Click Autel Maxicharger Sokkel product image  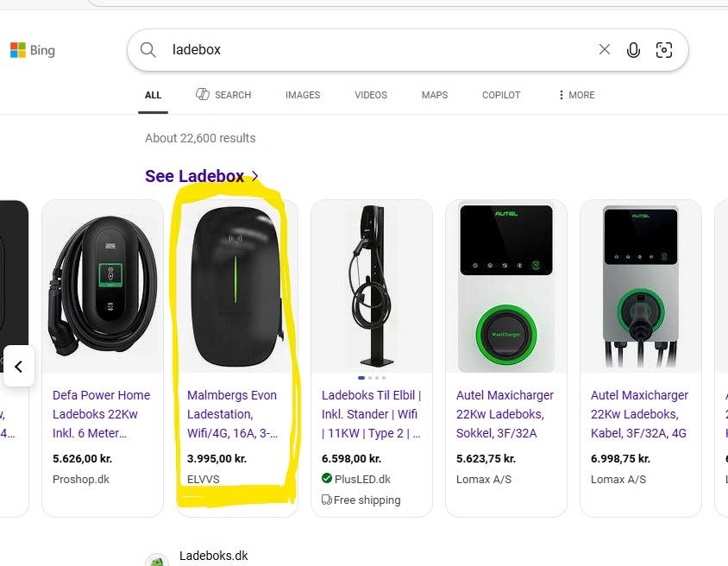506,286
